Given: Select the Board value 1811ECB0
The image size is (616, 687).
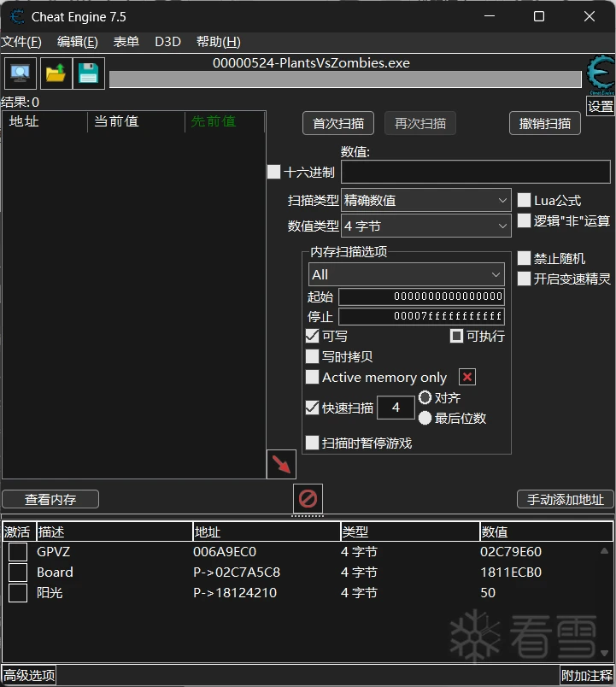Looking at the screenshot, I should 511,572.
